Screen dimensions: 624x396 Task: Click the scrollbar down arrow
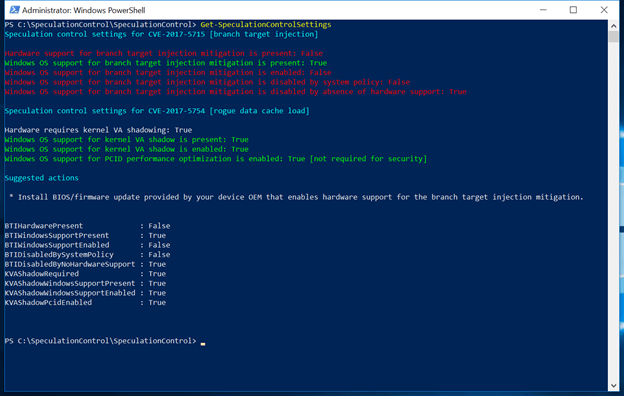click(x=613, y=385)
